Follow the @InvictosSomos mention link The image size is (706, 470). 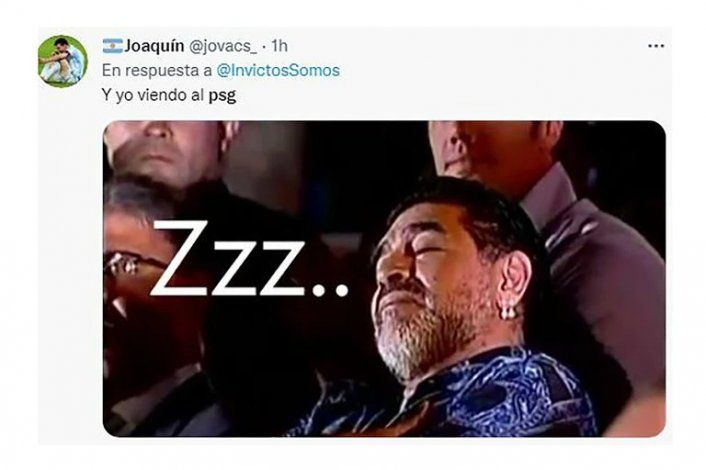tap(278, 71)
